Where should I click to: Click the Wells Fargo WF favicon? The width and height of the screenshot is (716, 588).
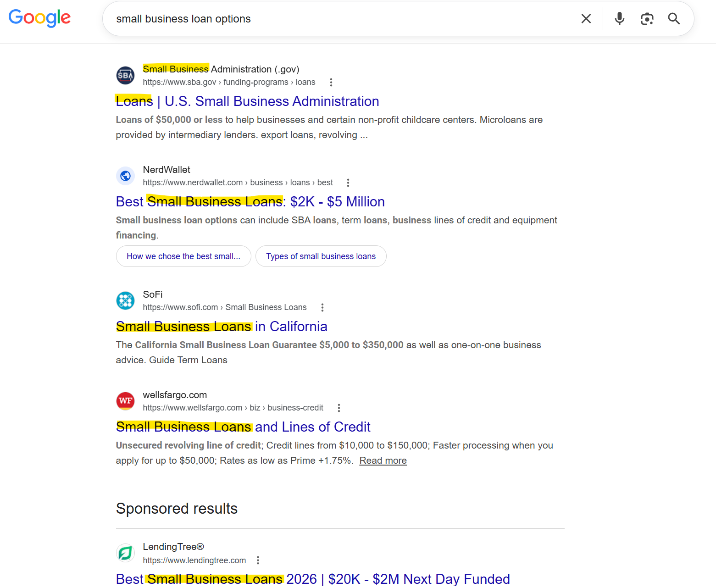(125, 401)
